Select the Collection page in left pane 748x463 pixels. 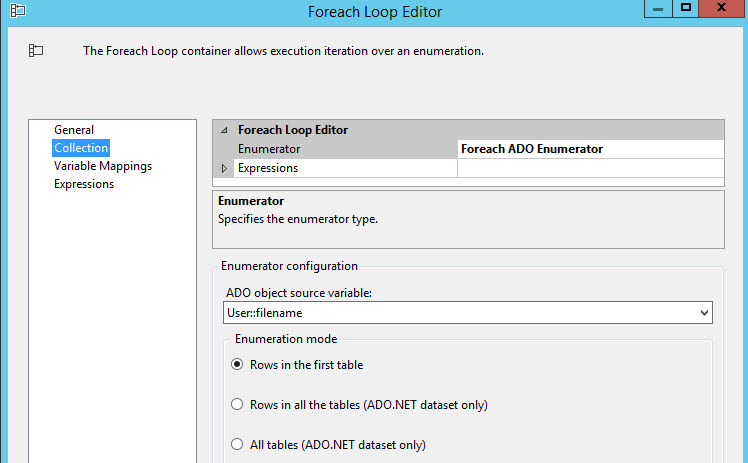(x=81, y=148)
